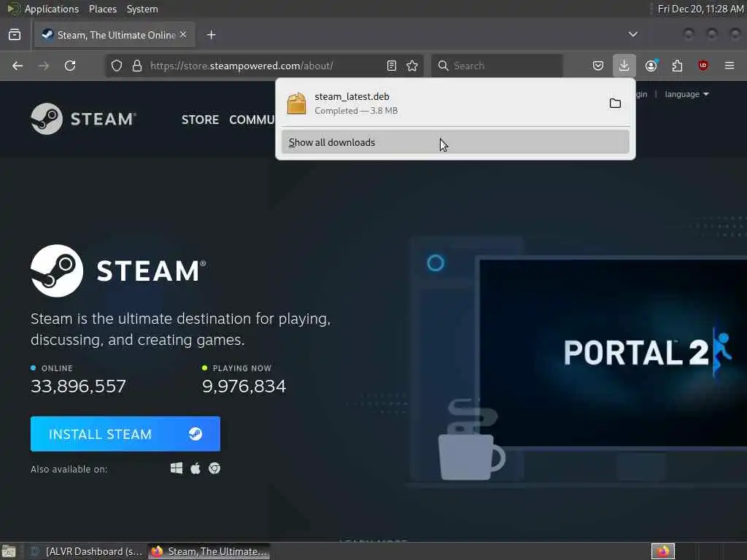The width and height of the screenshot is (747, 560).
Task: Click the browser Search field
Action: (497, 66)
